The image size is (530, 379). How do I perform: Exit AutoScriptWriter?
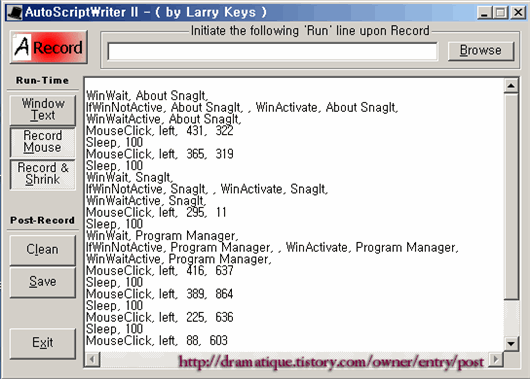43,343
